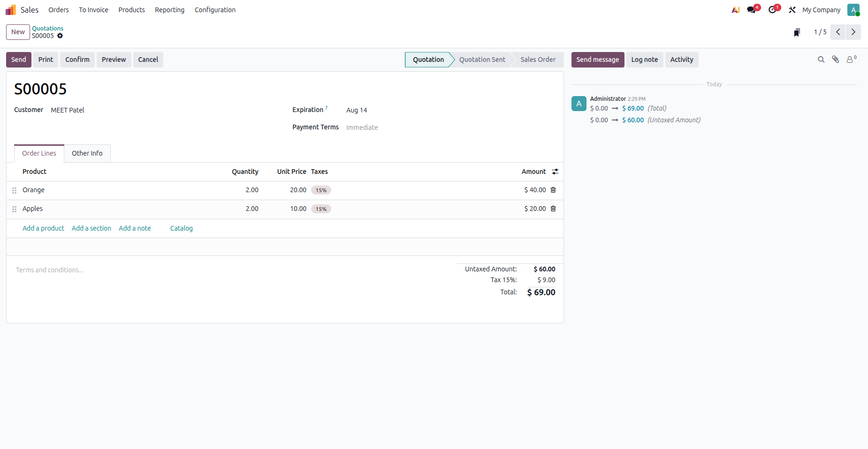868x449 pixels.
Task: Go to the next record arrow
Action: click(x=853, y=32)
